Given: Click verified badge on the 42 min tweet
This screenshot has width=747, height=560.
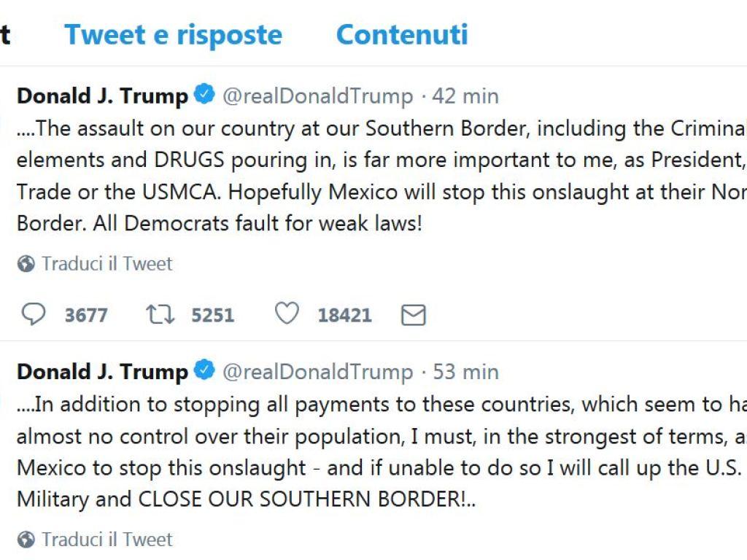Looking at the screenshot, I should [204, 95].
